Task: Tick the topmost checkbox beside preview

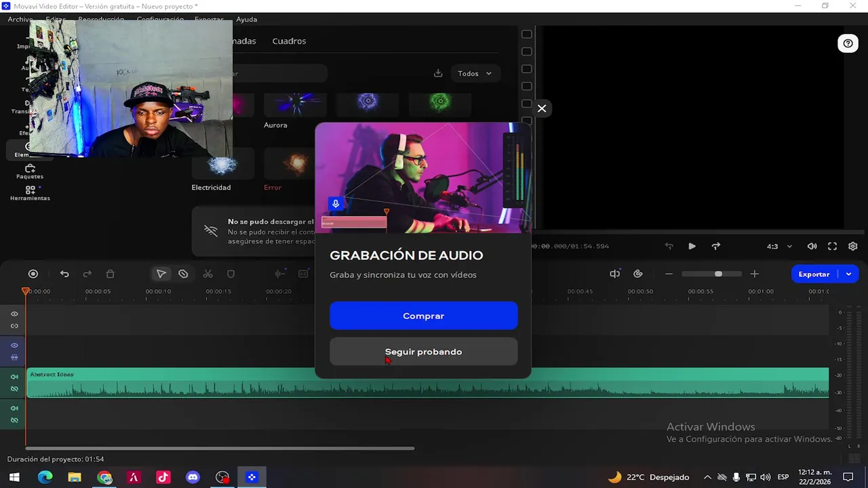Action: [526, 34]
